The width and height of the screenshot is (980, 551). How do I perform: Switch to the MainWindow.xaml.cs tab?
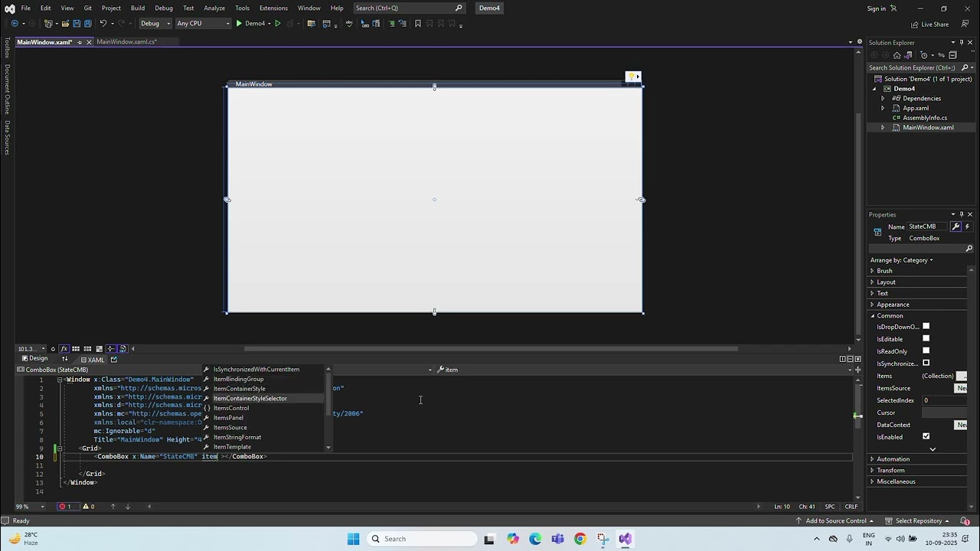click(x=126, y=42)
